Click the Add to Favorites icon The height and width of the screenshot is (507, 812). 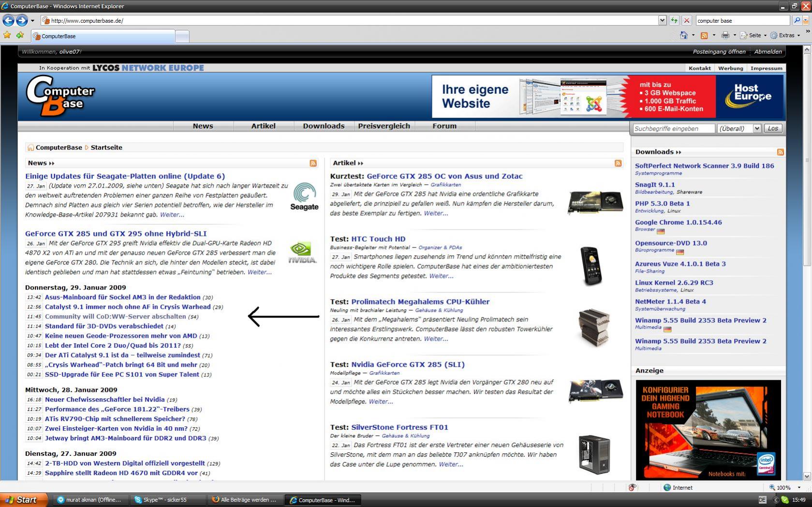pos(20,35)
